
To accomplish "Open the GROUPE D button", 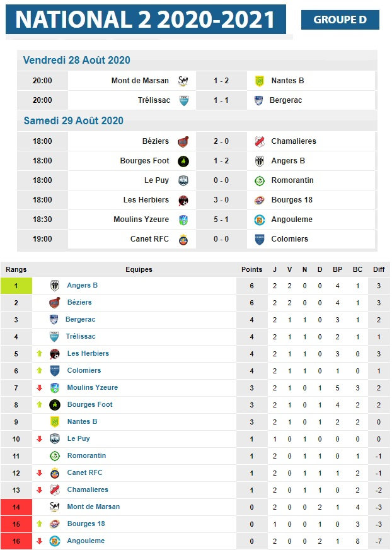I will click(340, 20).
